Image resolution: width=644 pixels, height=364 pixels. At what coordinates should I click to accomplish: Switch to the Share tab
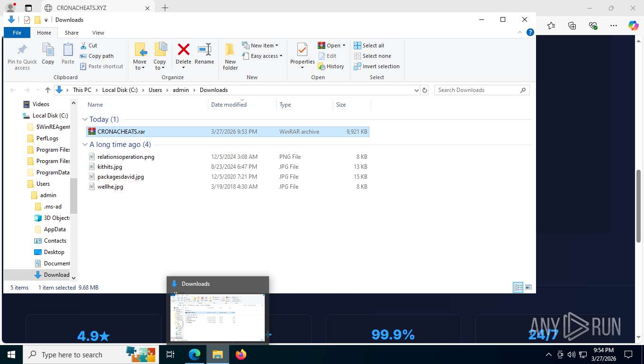(72, 33)
